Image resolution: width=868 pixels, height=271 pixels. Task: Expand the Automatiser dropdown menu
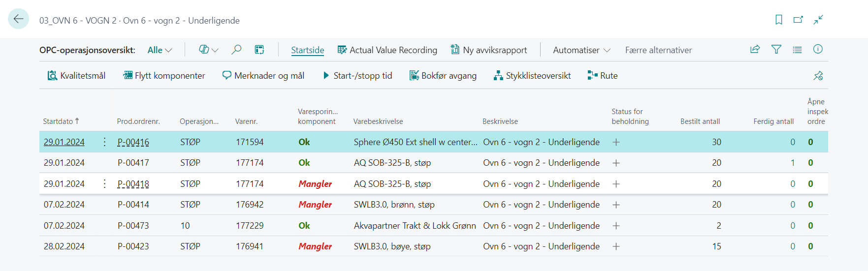pyautogui.click(x=581, y=50)
